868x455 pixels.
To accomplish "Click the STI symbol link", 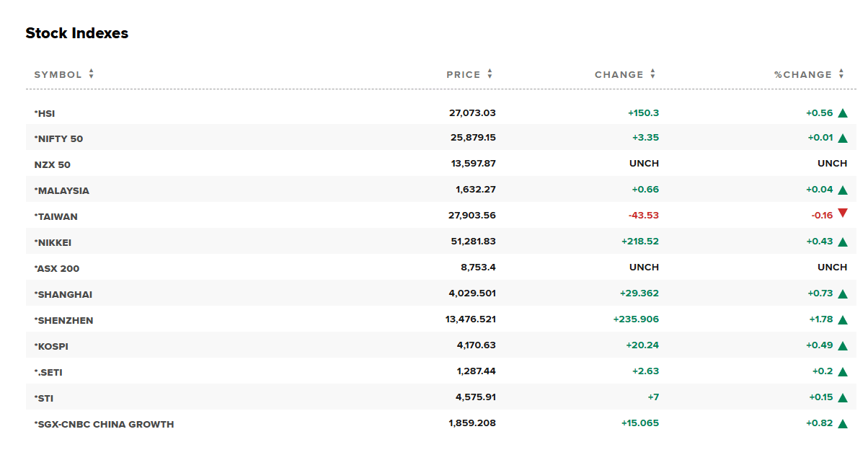I will [44, 398].
